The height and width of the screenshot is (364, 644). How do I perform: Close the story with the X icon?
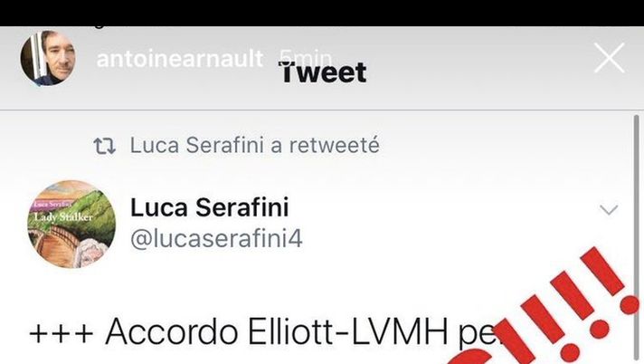pos(609,58)
